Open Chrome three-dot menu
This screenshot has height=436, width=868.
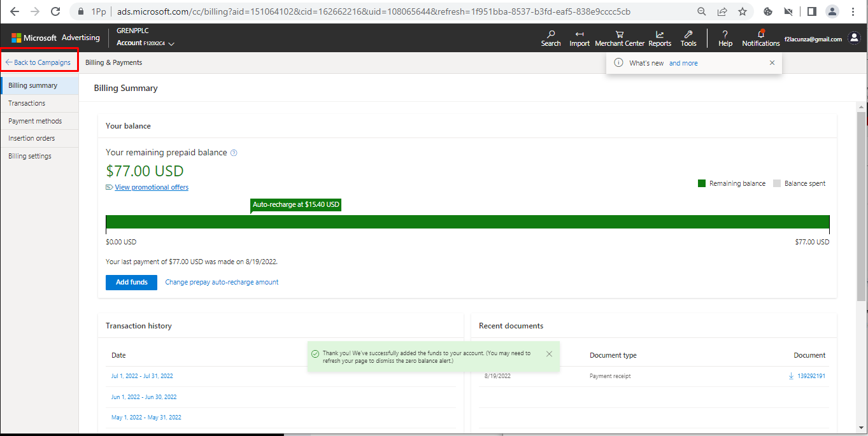coord(853,11)
